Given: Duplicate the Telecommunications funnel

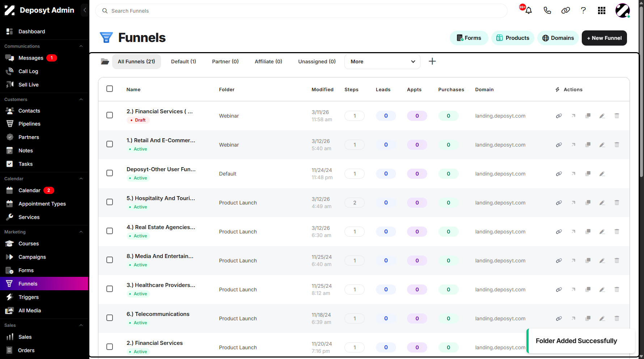Looking at the screenshot, I should click(x=588, y=318).
